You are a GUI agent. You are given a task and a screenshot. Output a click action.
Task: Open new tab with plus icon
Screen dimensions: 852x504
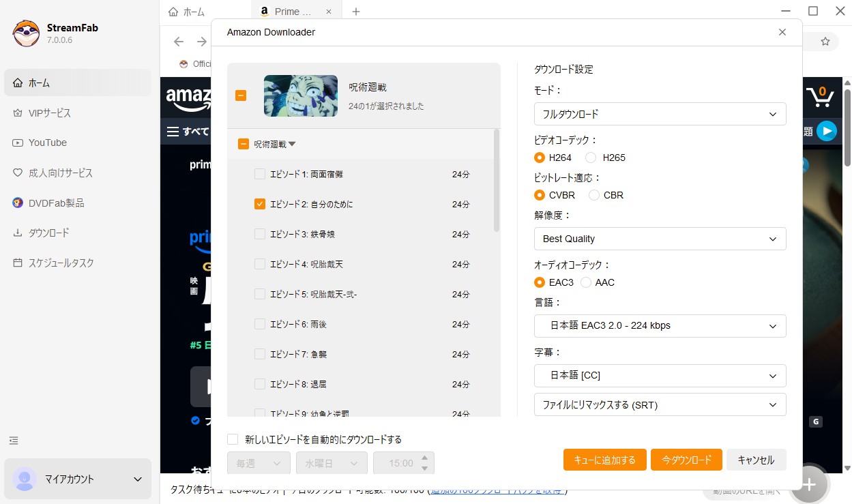355,12
